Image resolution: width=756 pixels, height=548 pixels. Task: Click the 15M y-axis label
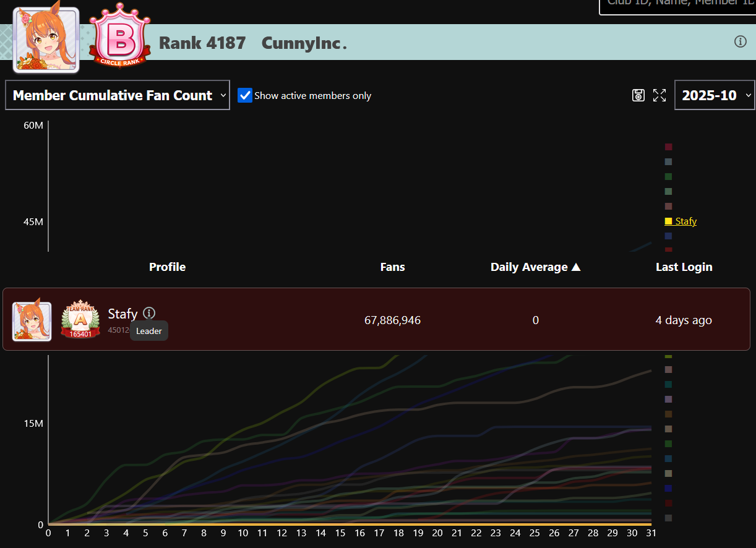(33, 424)
